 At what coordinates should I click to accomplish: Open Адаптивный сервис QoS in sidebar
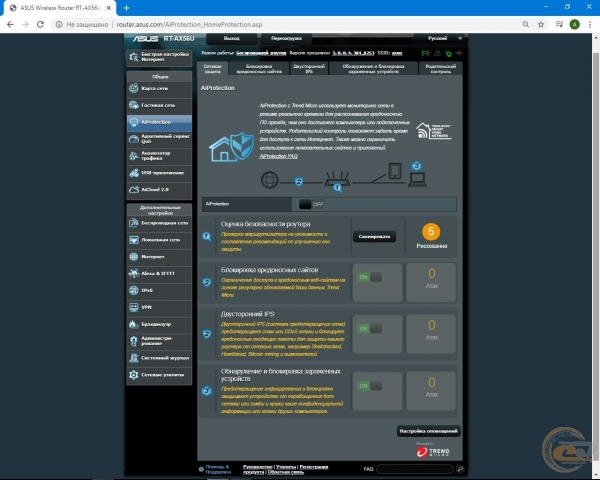pyautogui.click(x=159, y=139)
